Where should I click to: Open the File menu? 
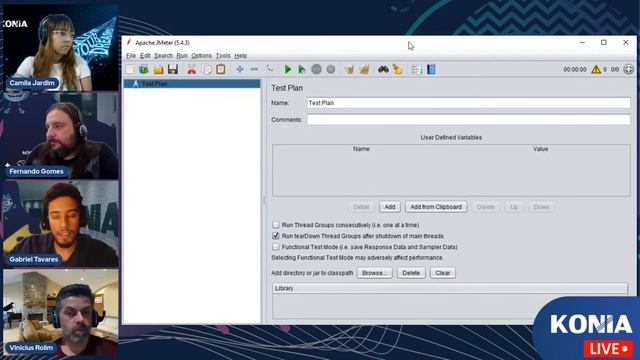coord(131,56)
